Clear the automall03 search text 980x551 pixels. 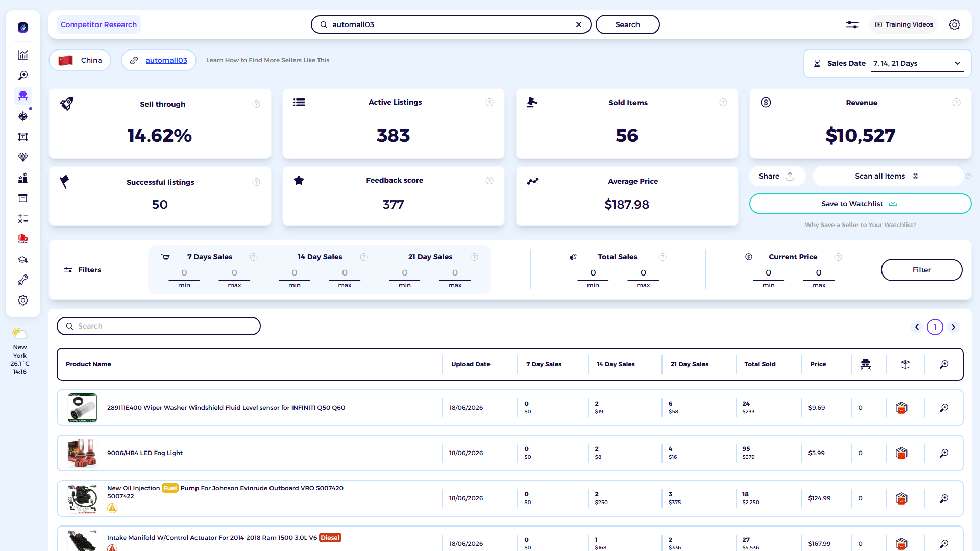click(x=579, y=24)
